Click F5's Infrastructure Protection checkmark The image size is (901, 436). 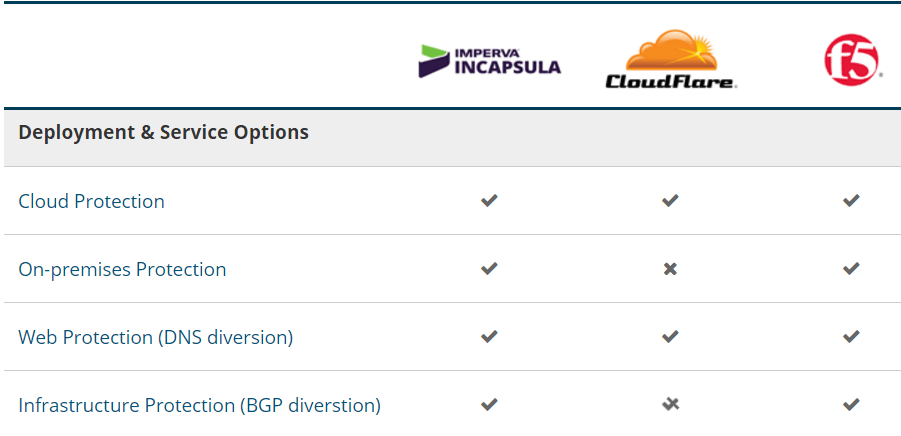point(851,405)
